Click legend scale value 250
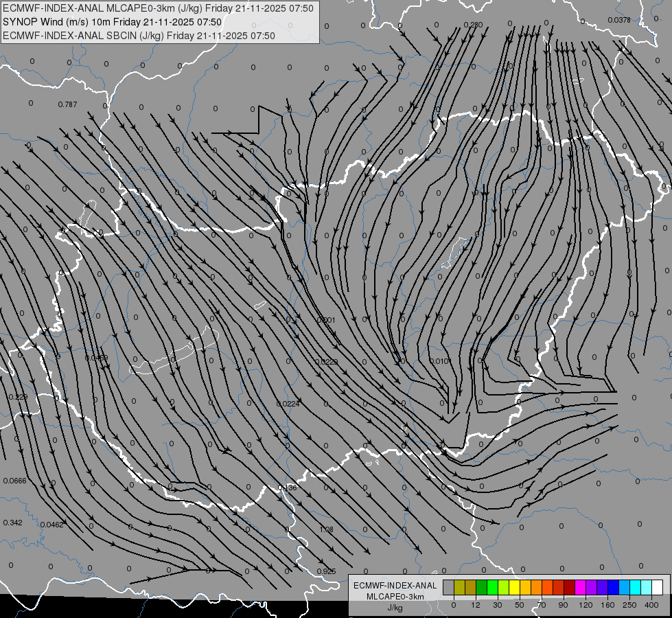The image size is (672, 618). point(629,605)
